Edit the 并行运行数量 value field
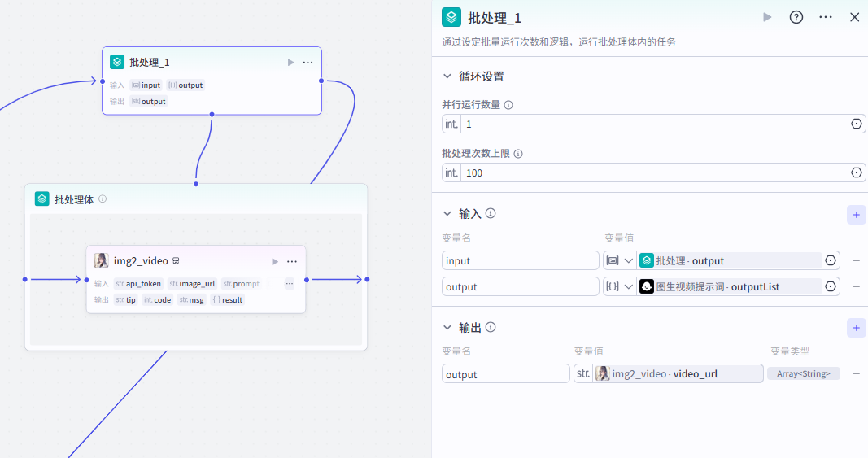Screen dimensions: 868x458 pos(654,124)
